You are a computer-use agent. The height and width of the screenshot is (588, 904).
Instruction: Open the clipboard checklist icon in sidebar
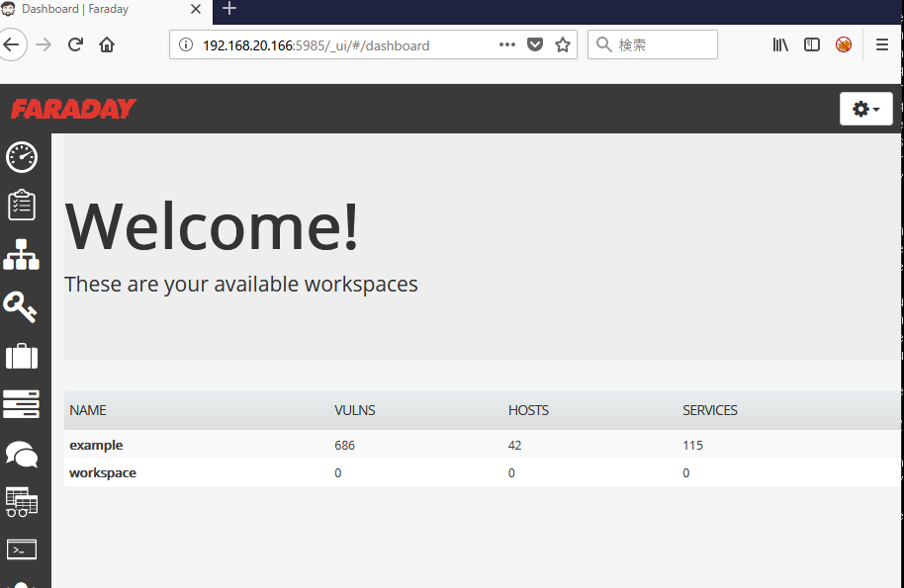coord(22,205)
